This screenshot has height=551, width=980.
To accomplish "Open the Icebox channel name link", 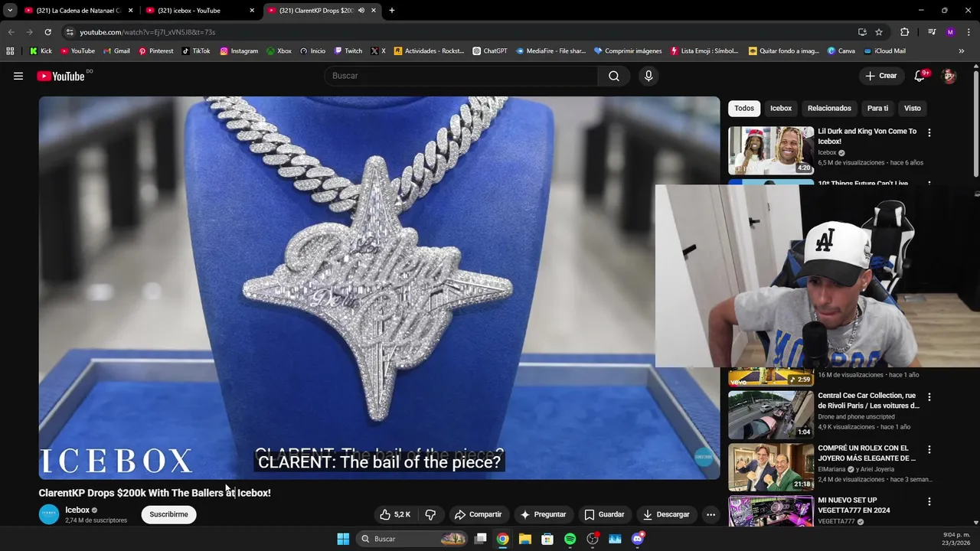I will pyautogui.click(x=77, y=510).
